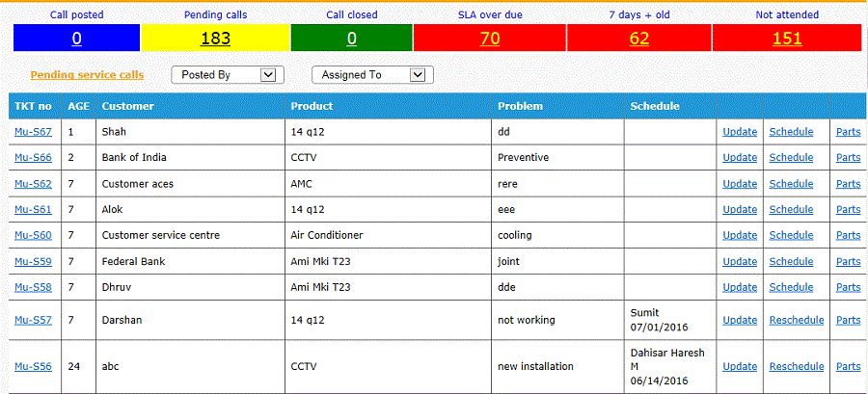868x394 pixels.
Task: Open ticket Mu-S67
Action: tap(33, 132)
